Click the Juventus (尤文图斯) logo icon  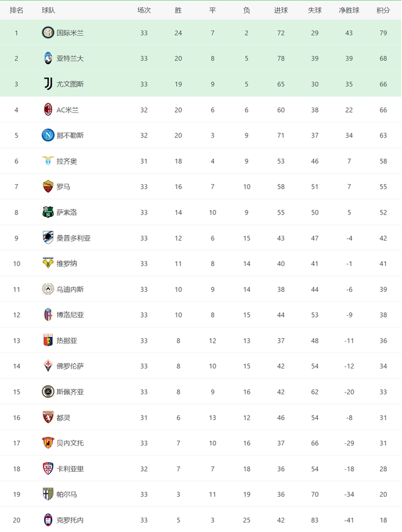(x=48, y=84)
